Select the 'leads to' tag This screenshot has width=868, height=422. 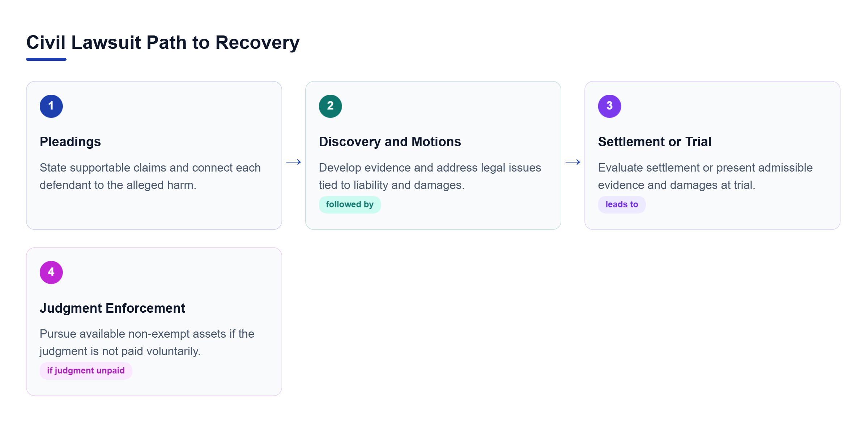pyautogui.click(x=622, y=204)
